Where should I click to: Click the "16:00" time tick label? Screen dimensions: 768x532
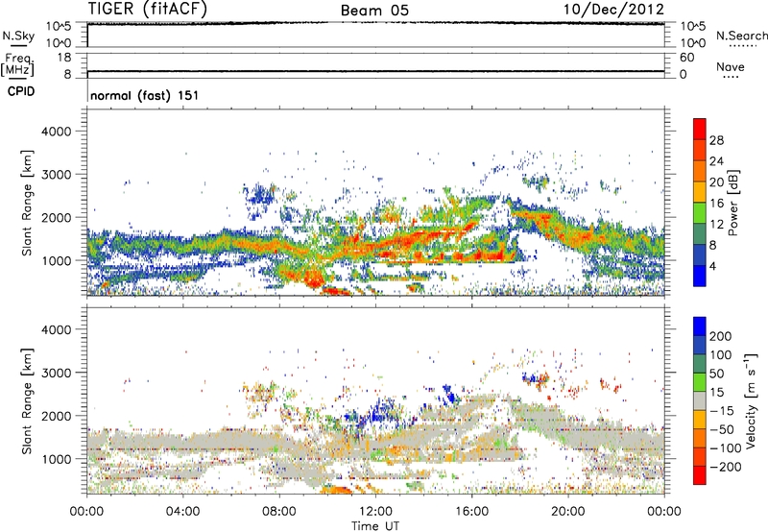[x=471, y=512]
